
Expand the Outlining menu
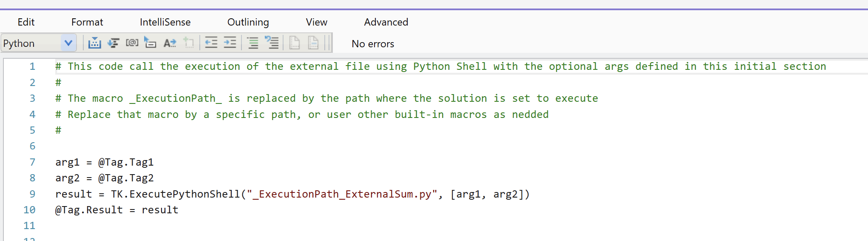click(248, 22)
